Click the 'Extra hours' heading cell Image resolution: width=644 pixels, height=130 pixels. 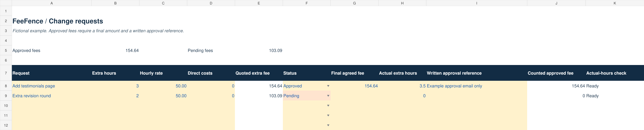pos(115,73)
